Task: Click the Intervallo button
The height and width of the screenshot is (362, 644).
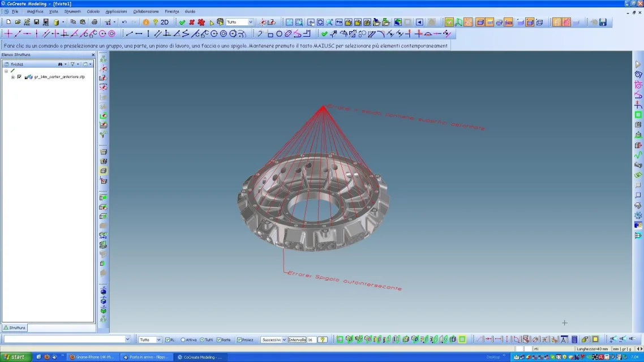Action: [297, 340]
